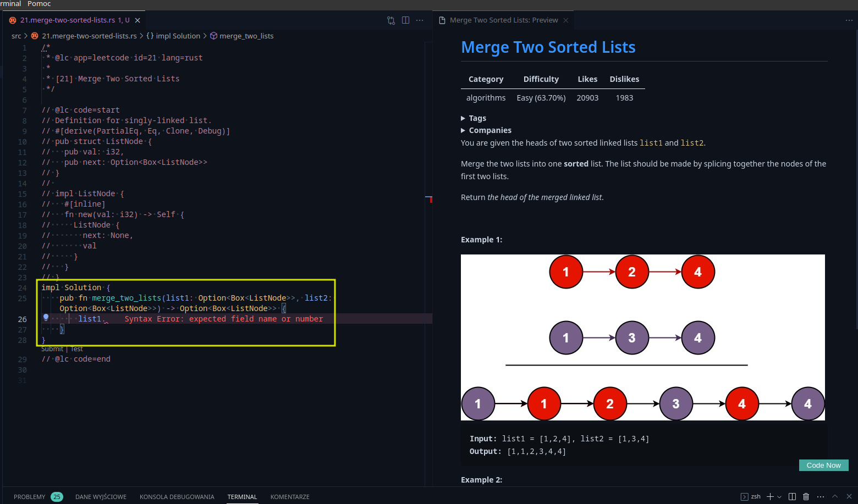Click lightbulb quick fix on line 26

pyautogui.click(x=46, y=318)
